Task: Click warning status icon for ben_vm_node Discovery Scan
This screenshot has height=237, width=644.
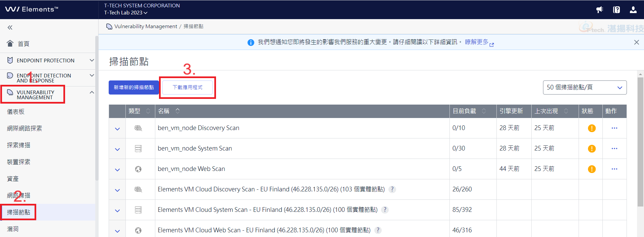Action: 592,128
